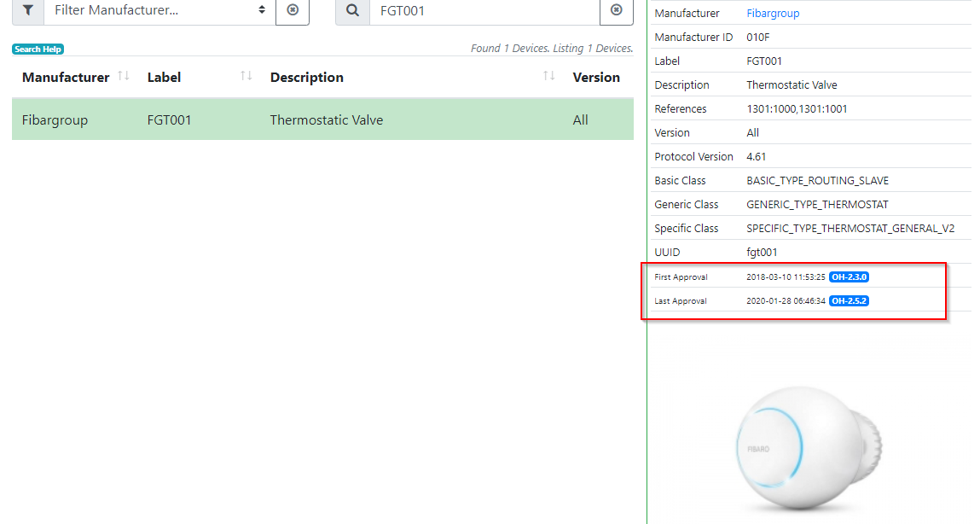Click the search field containing FGT001

484,10
